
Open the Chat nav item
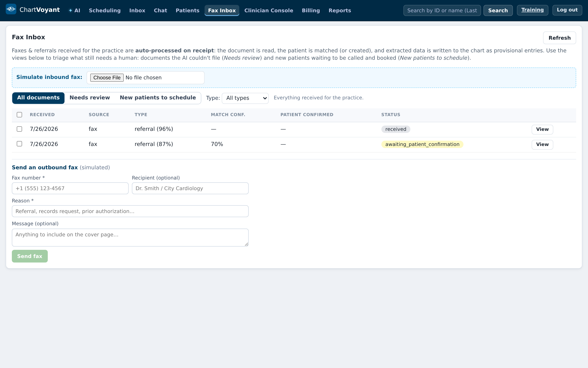click(x=160, y=10)
